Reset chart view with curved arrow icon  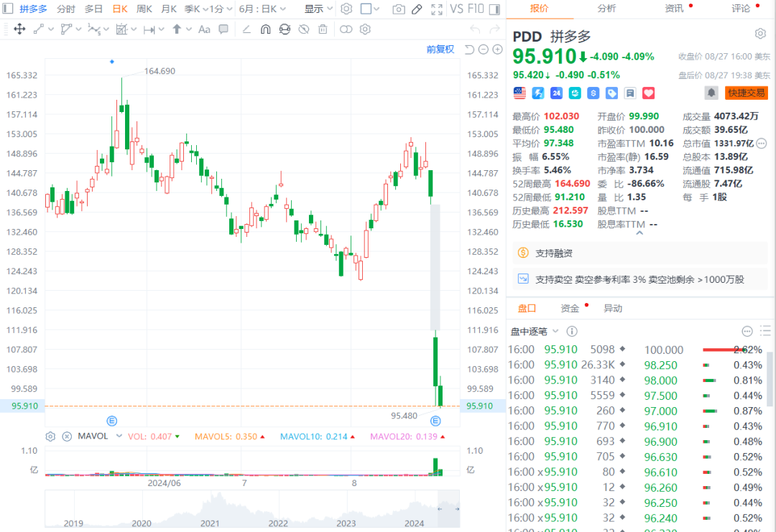469,50
